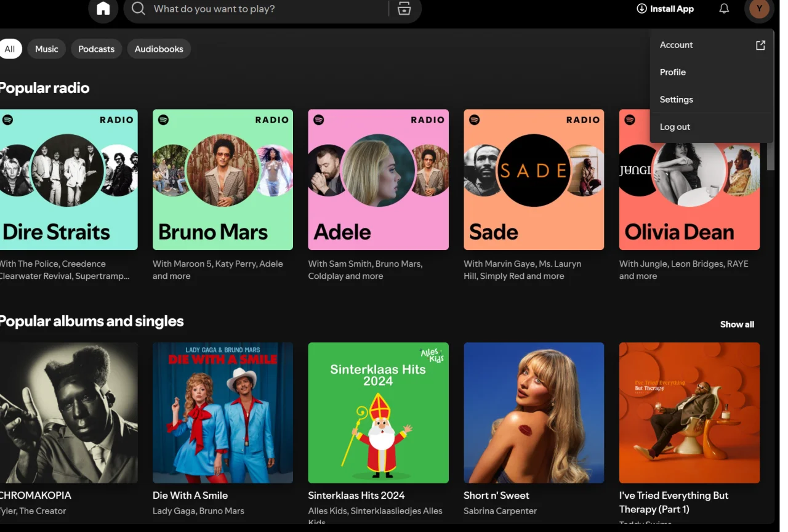The image size is (788, 532).
Task: Click 'With Sam Smith, Bruno Mars' description
Action: (x=365, y=270)
